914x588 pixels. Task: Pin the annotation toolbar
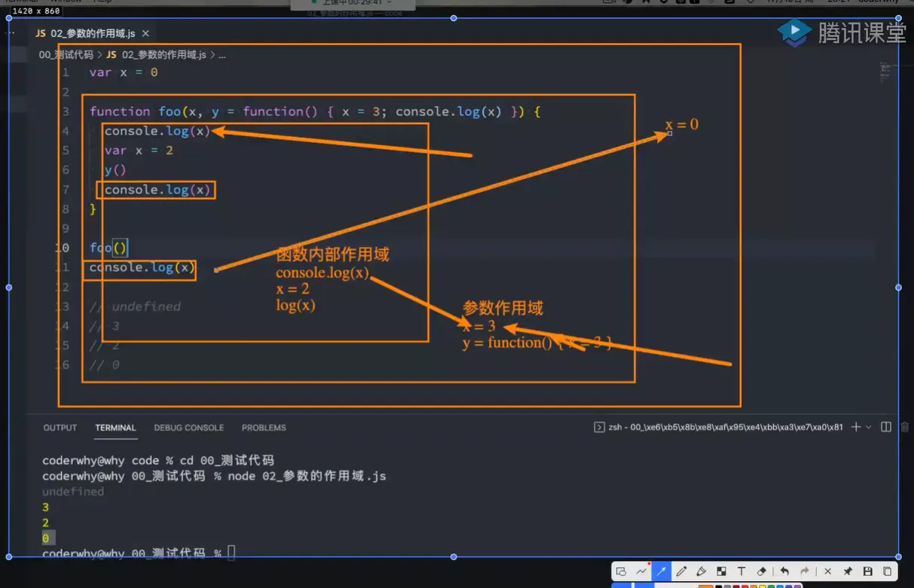tap(848, 572)
